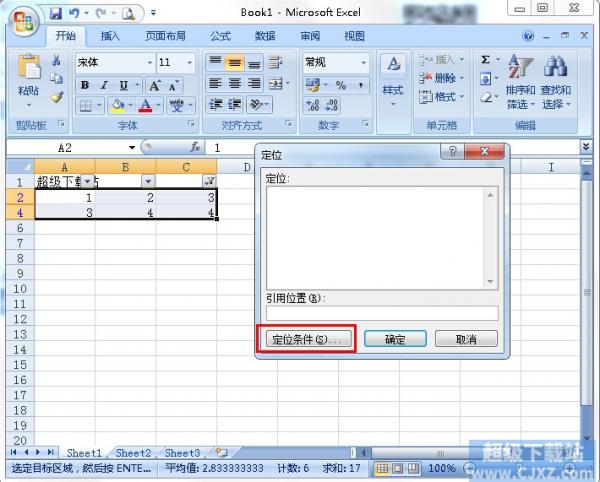Open the font name dropdown 宋体

pyautogui.click(x=113, y=62)
